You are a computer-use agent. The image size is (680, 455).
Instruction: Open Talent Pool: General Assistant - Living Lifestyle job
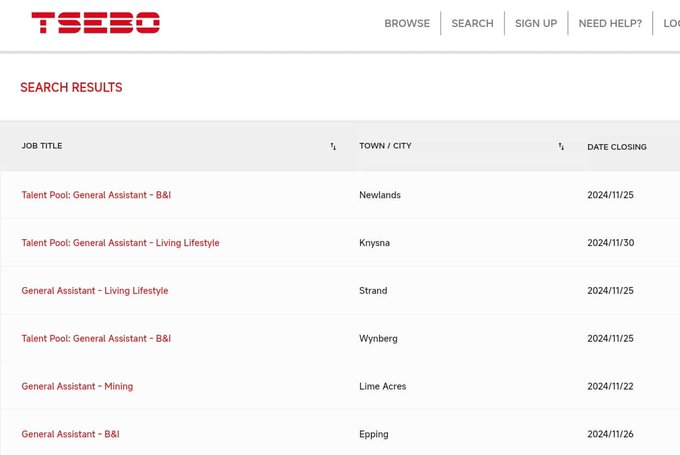click(121, 243)
